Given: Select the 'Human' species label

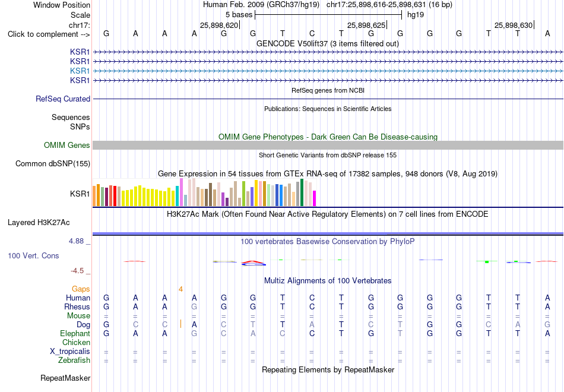Looking at the screenshot, I should pyautogui.click(x=78, y=298).
